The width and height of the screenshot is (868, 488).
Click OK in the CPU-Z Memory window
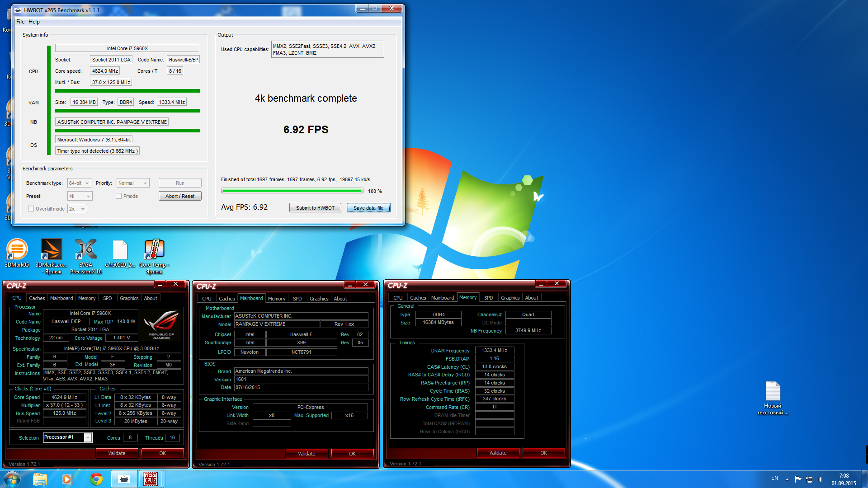[x=543, y=453]
